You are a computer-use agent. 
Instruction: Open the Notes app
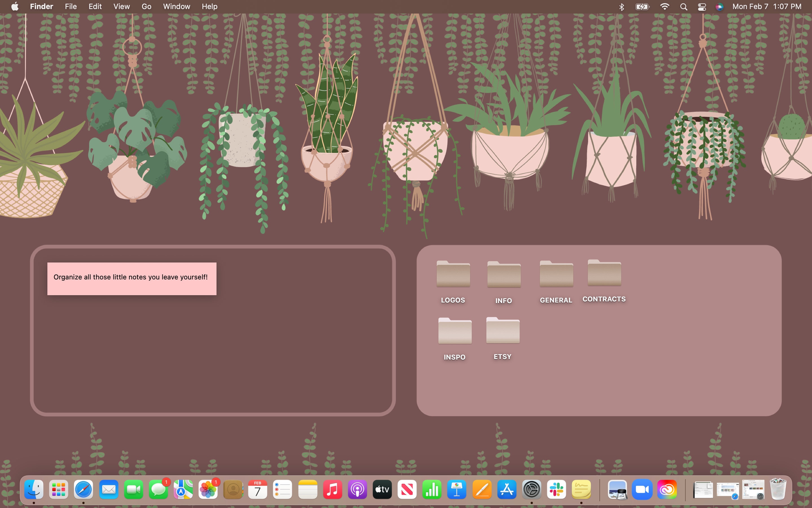pos(307,490)
